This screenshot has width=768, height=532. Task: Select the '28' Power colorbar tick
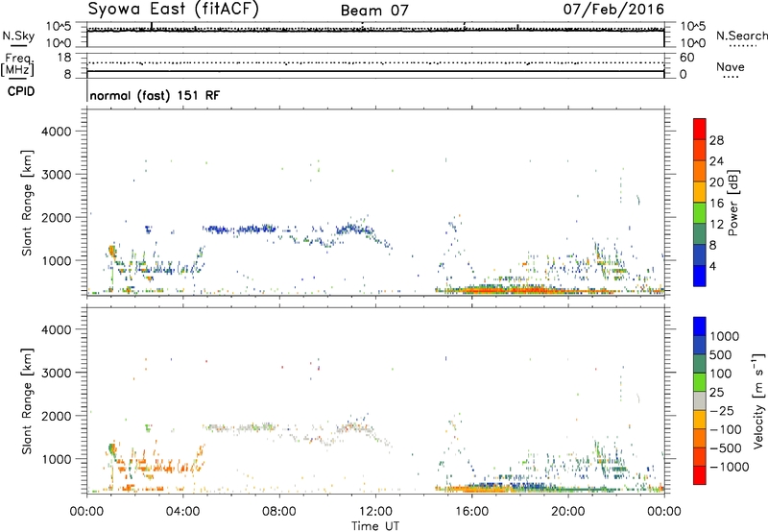(x=716, y=140)
